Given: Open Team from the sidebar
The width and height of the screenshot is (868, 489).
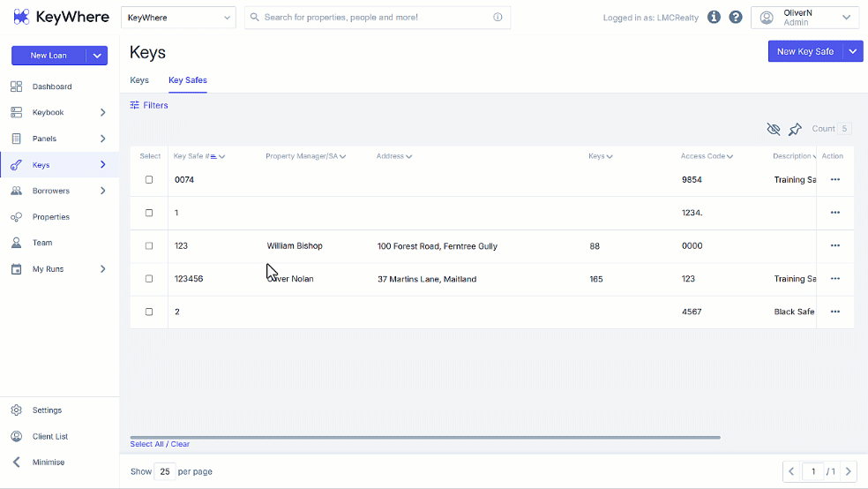Looking at the screenshot, I should coord(42,243).
